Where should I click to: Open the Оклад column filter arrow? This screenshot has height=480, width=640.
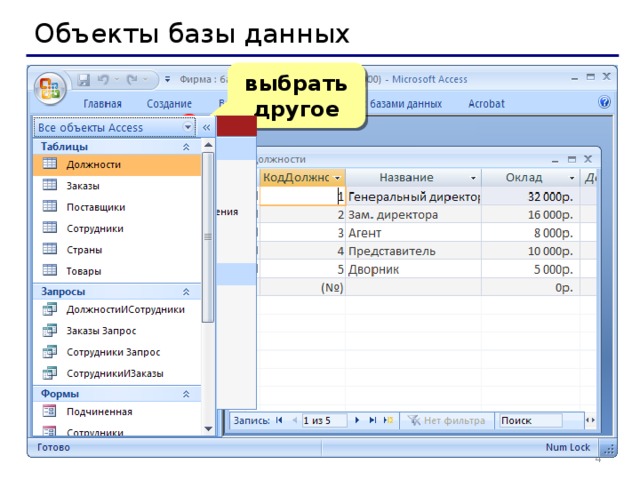[x=572, y=178]
